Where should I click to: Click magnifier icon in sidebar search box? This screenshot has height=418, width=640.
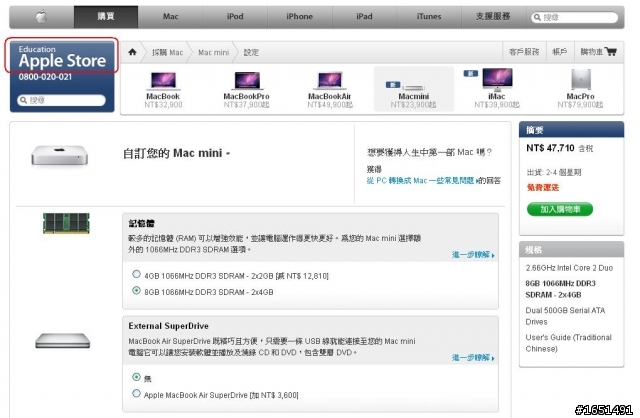(x=24, y=100)
